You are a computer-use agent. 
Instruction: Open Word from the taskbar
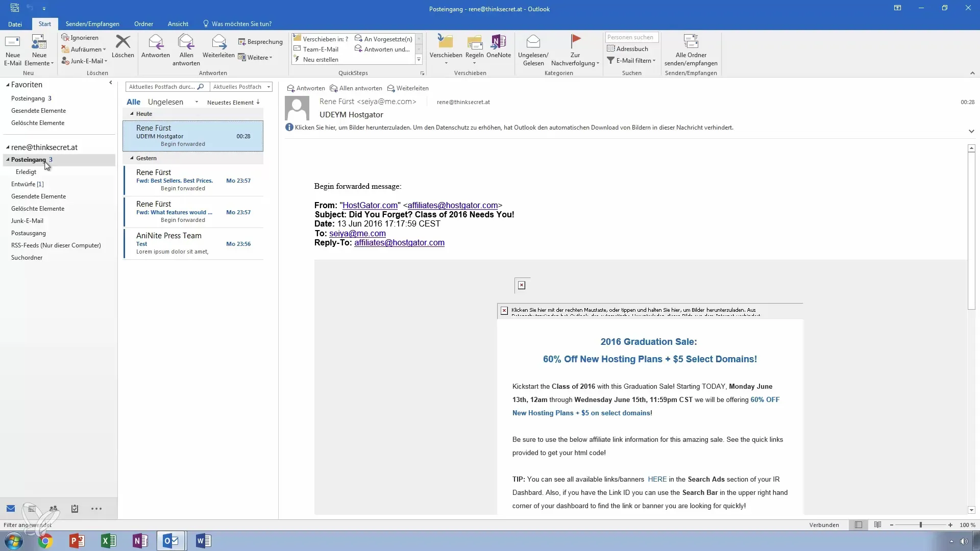(203, 541)
